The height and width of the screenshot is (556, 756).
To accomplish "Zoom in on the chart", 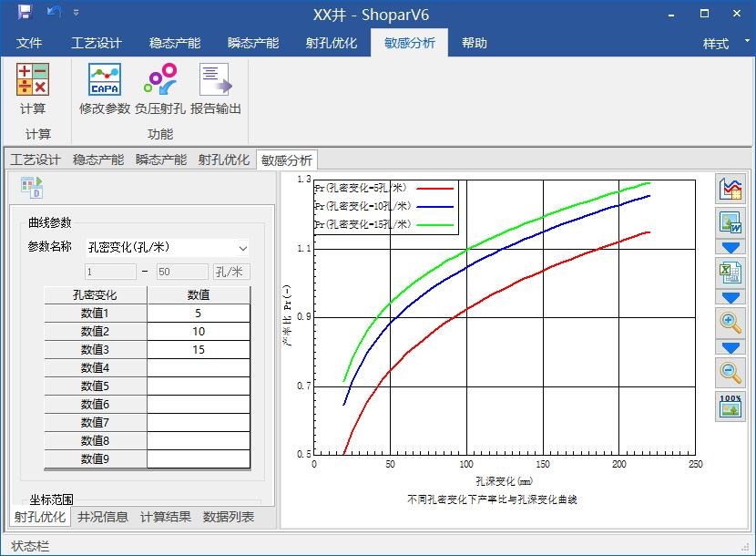I will pos(730,322).
